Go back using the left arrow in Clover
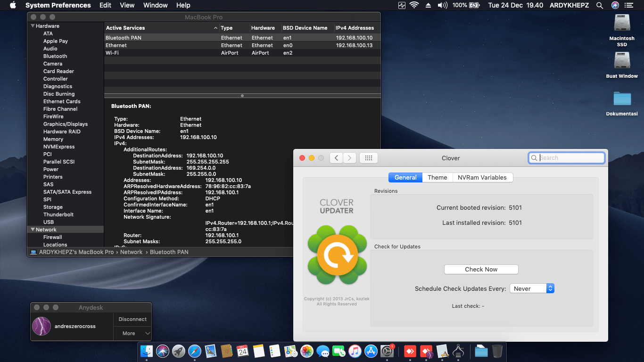Image resolution: width=644 pixels, height=362 pixels. [336, 158]
